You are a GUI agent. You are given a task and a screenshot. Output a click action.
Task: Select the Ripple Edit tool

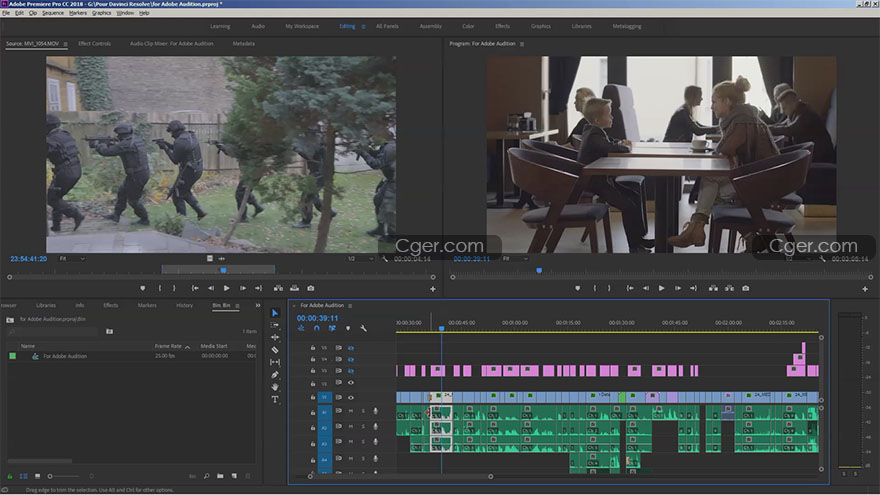275,337
